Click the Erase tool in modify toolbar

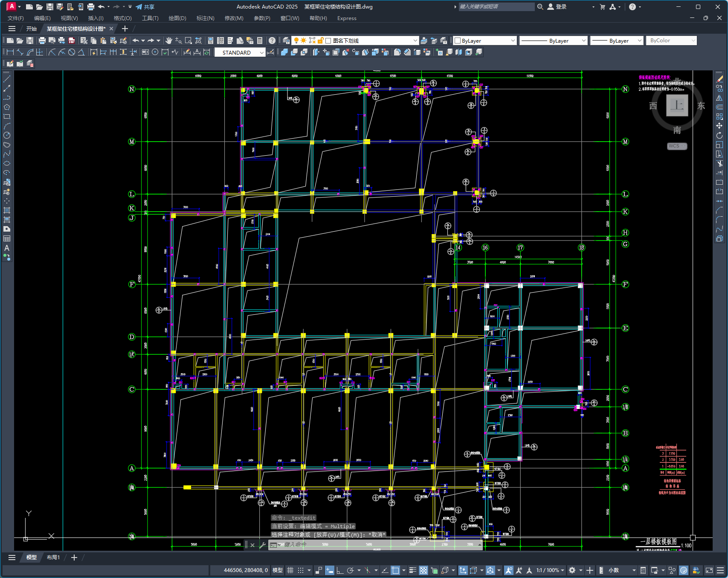point(720,79)
